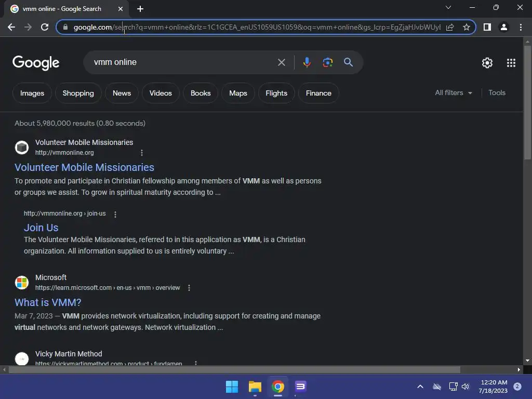Switch to News results
The height and width of the screenshot is (399, 532).
coord(122,93)
